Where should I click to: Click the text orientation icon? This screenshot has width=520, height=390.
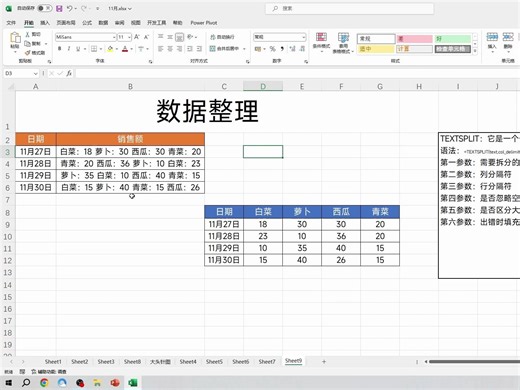tap(190, 37)
